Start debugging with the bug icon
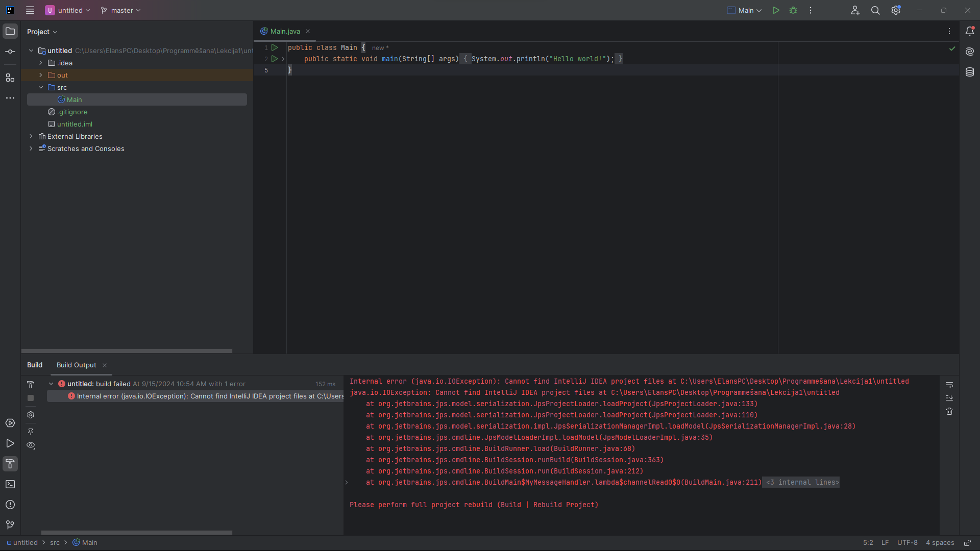Viewport: 980px width, 551px height. point(793,10)
